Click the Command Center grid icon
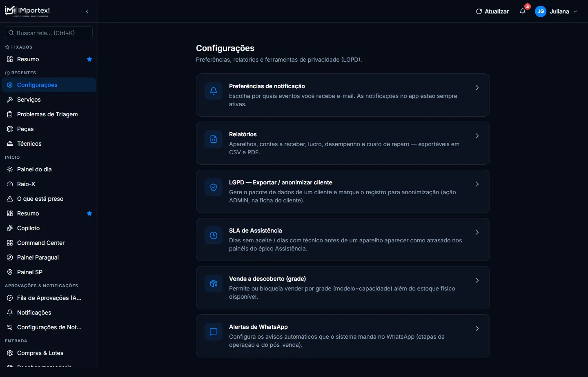This screenshot has width=588, height=377. 10,243
